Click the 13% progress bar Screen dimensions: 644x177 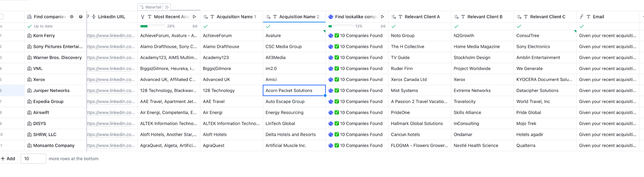(340, 26)
